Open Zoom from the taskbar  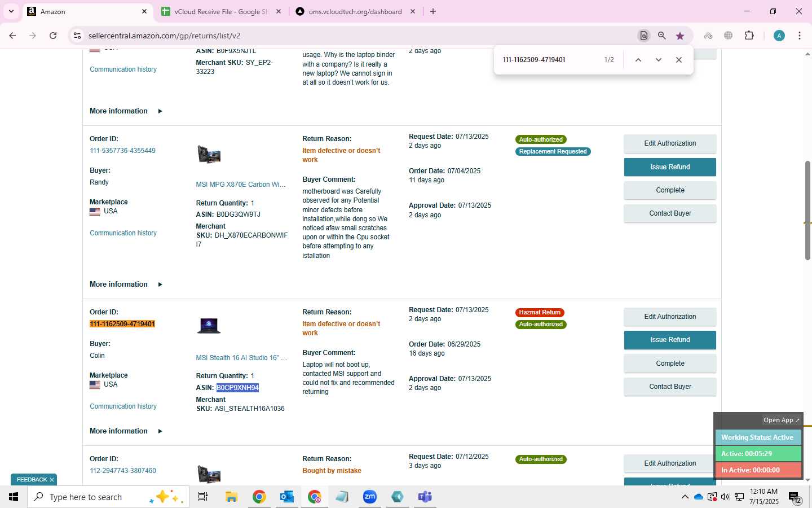pos(370,497)
